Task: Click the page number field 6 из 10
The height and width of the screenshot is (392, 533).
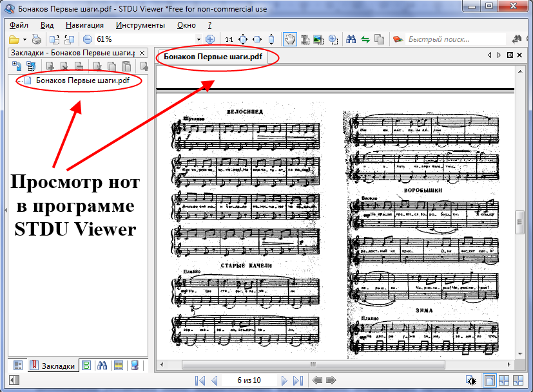Action: click(x=249, y=380)
